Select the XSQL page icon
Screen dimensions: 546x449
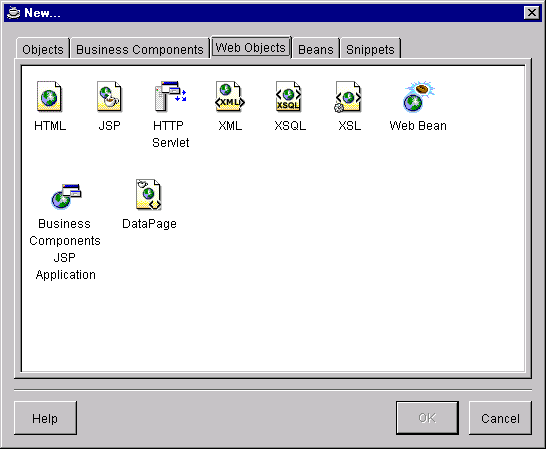pyautogui.click(x=289, y=97)
